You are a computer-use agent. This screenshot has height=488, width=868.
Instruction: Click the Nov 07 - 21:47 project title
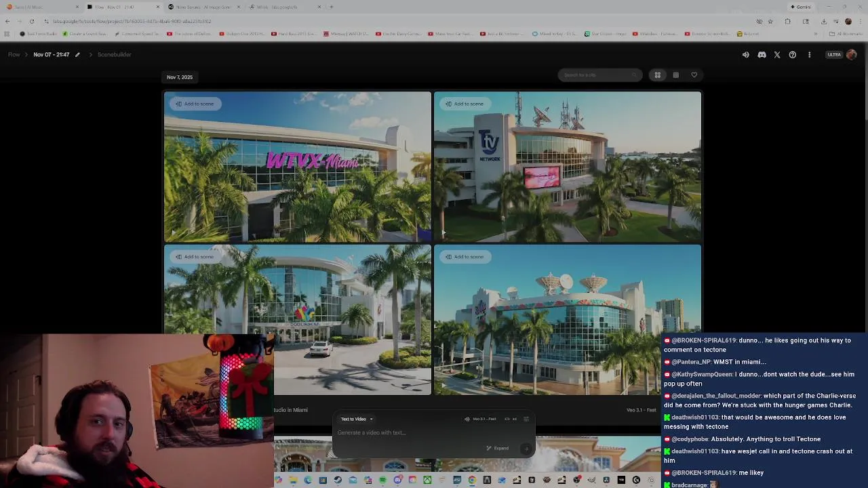[x=52, y=54]
